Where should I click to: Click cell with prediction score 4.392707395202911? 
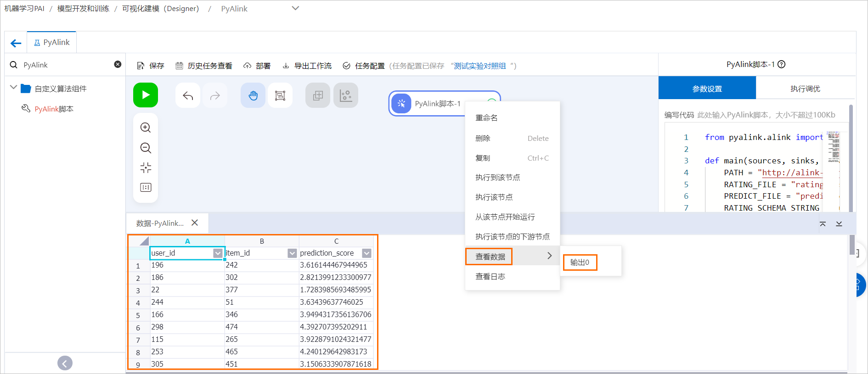(336, 327)
